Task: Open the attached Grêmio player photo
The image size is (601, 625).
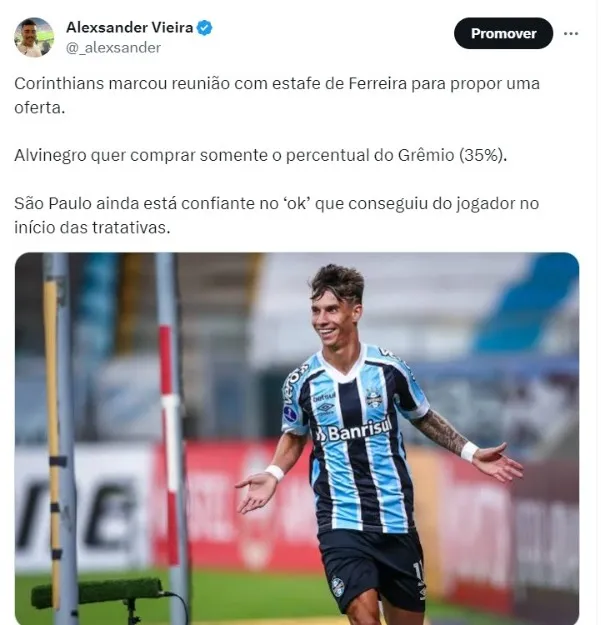Action: point(297,438)
